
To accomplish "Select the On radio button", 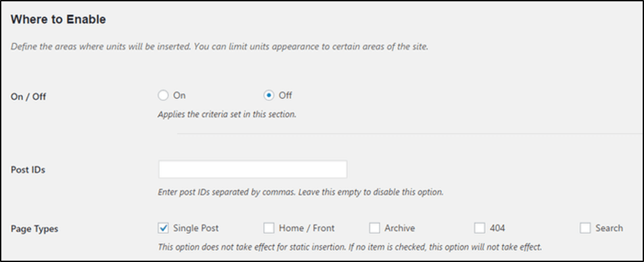I will [x=163, y=95].
